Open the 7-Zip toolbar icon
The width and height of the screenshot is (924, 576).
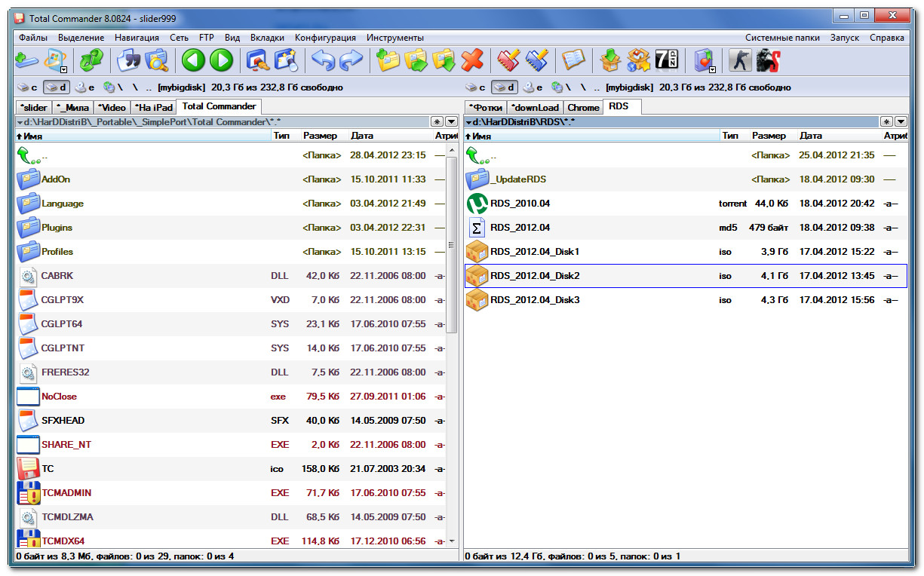(x=666, y=60)
